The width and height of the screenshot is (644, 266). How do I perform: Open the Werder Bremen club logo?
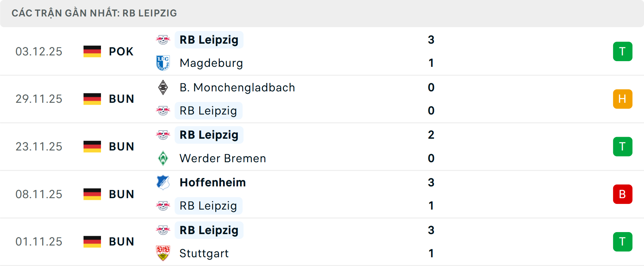pyautogui.click(x=163, y=158)
